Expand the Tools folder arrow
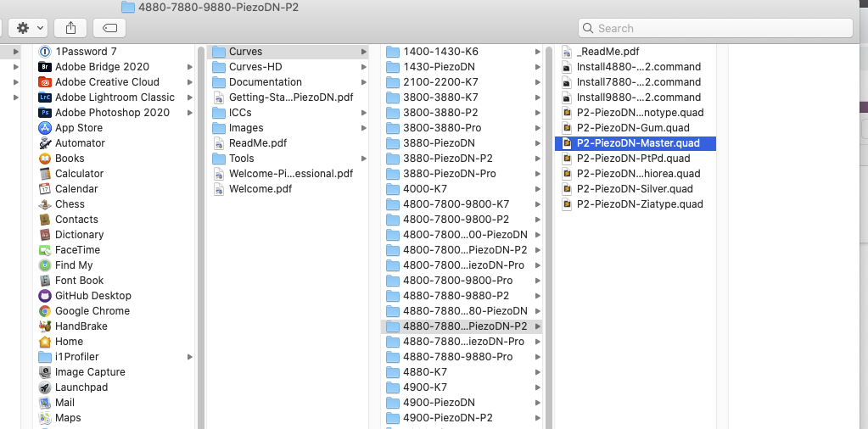868x429 pixels. pyautogui.click(x=364, y=158)
